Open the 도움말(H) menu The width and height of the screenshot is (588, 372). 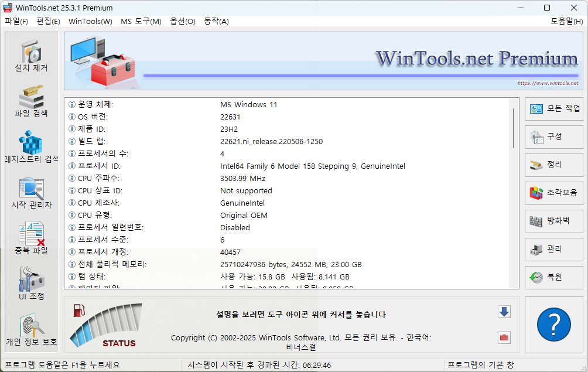point(567,21)
